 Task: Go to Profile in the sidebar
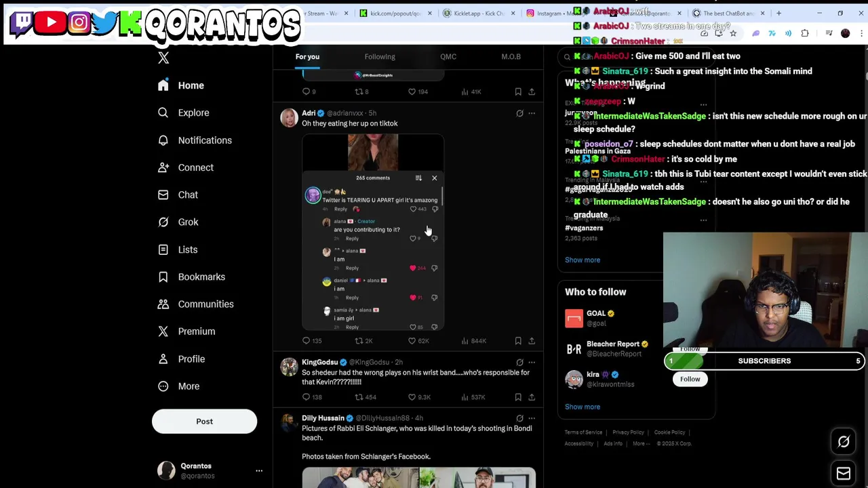click(x=181, y=359)
